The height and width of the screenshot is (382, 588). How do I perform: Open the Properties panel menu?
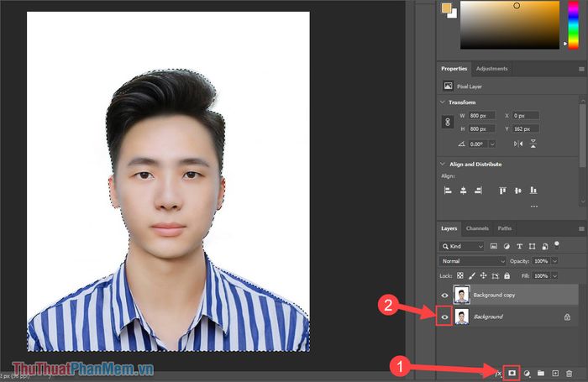click(x=581, y=69)
